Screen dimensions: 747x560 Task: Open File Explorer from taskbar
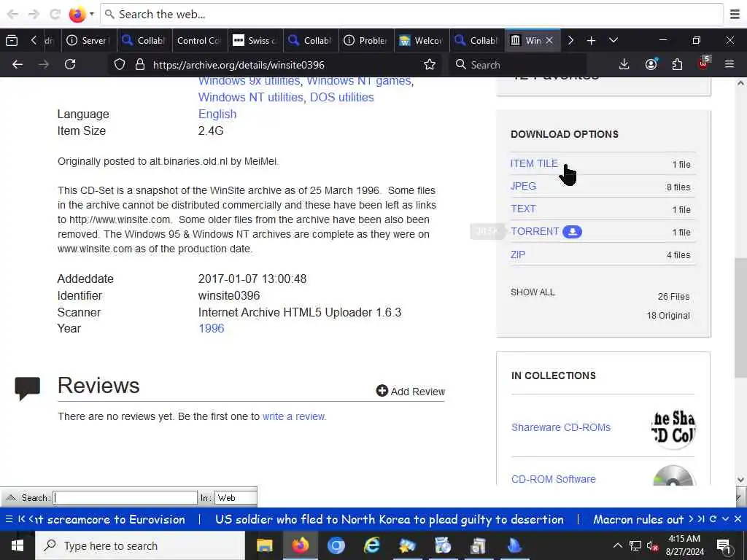coord(264,545)
